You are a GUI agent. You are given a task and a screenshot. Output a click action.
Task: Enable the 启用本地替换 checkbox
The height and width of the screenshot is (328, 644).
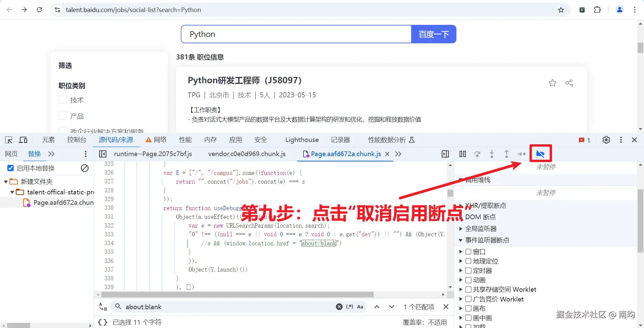[x=10, y=168]
